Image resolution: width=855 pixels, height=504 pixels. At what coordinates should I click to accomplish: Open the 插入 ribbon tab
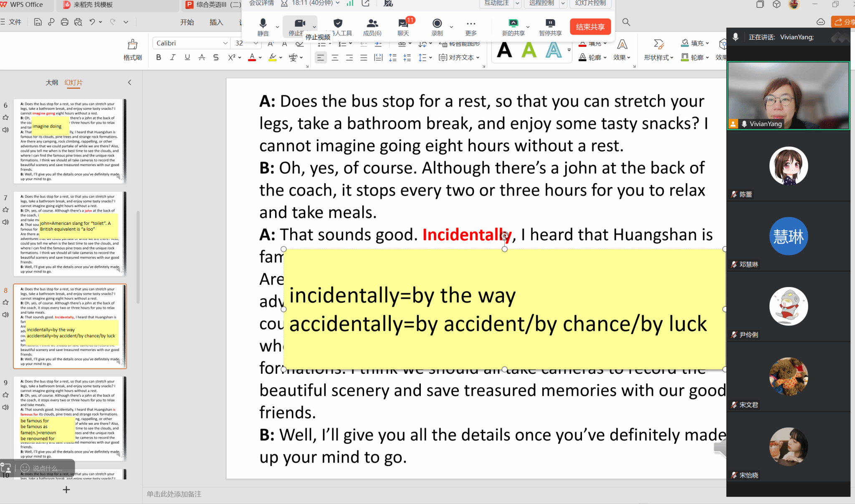pyautogui.click(x=216, y=22)
